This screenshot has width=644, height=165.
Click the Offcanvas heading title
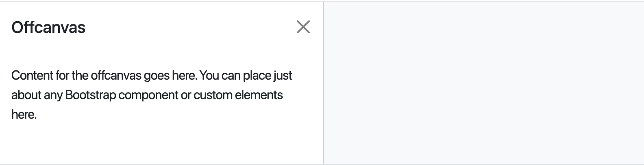point(48,28)
